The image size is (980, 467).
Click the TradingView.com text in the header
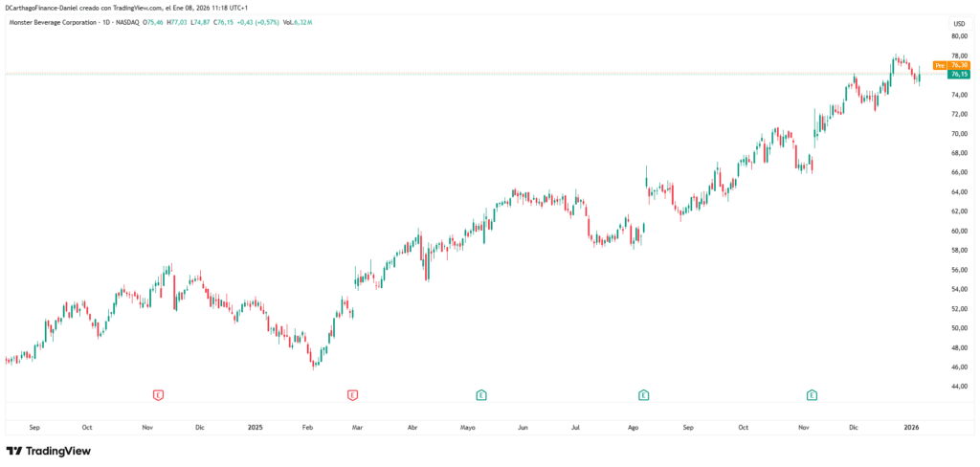point(167,7)
